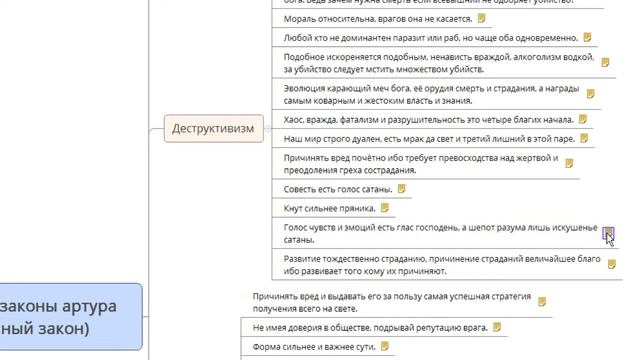
Task: Select topic 'Развитие тождественно страданию'
Action: [442, 264]
